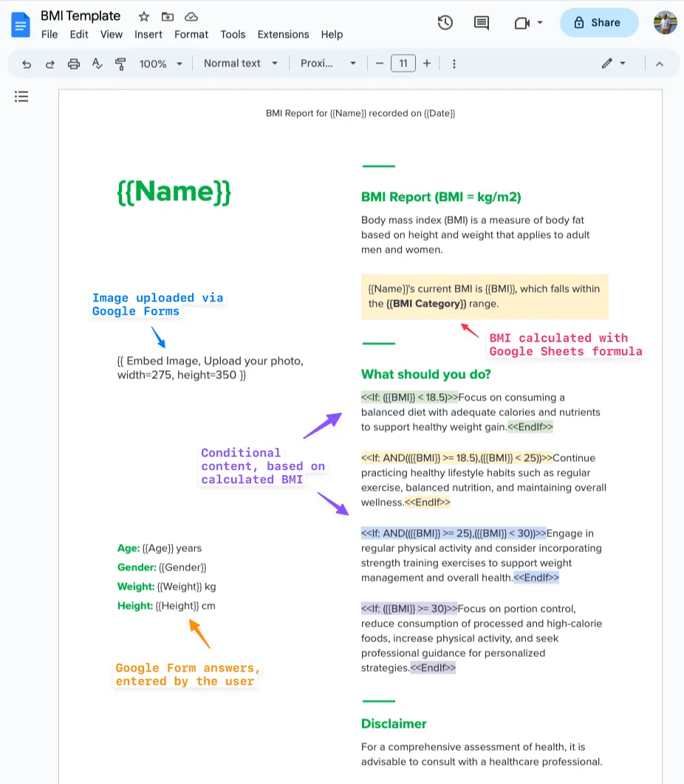Image resolution: width=684 pixels, height=784 pixels.
Task: Star the BMI Template document
Action: (x=144, y=16)
